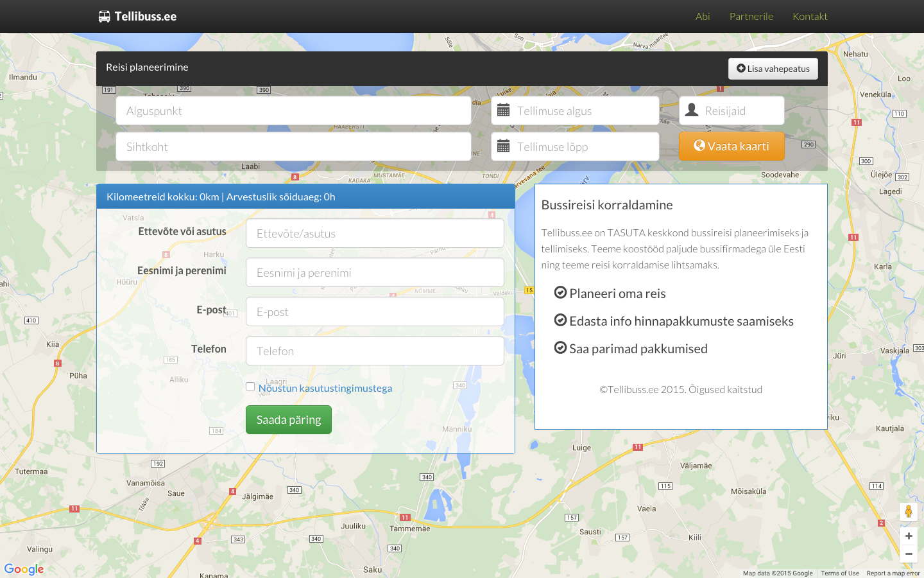Click the Ettevõte või asutus label
Viewport: 924px width, 578px height.
pyautogui.click(x=182, y=231)
